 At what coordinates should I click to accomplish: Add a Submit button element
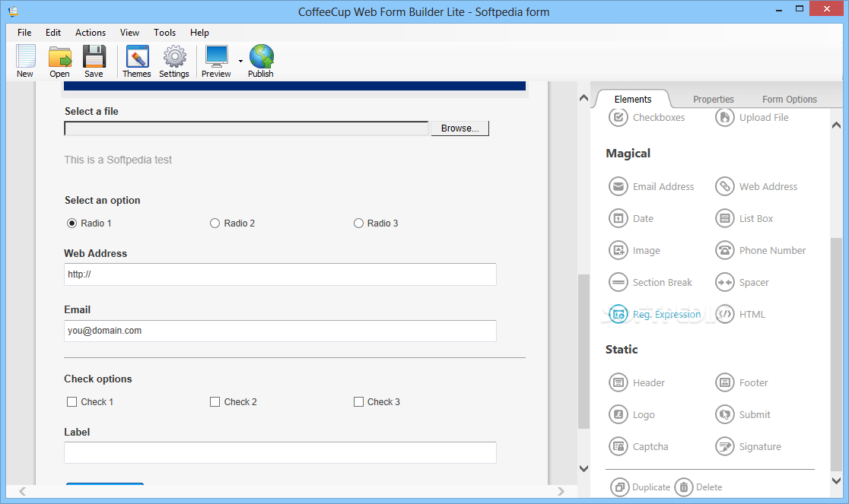742,415
